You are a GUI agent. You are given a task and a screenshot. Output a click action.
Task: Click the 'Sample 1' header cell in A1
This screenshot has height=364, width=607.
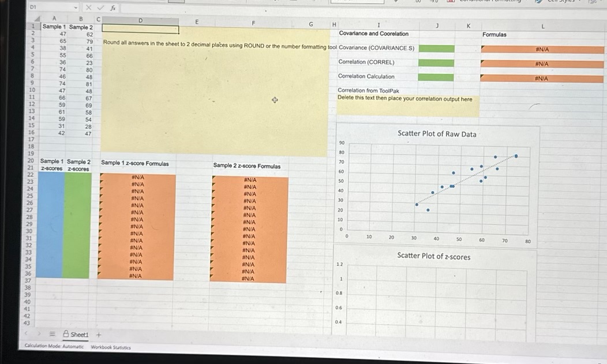pyautogui.click(x=54, y=27)
